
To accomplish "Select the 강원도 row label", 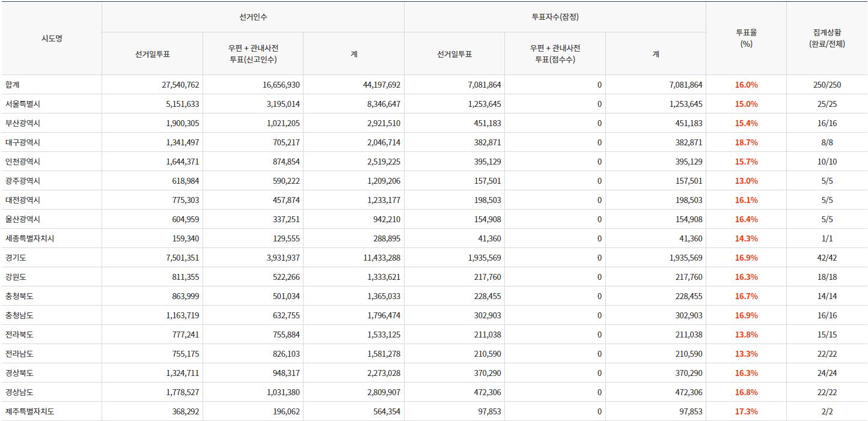I will pos(16,277).
